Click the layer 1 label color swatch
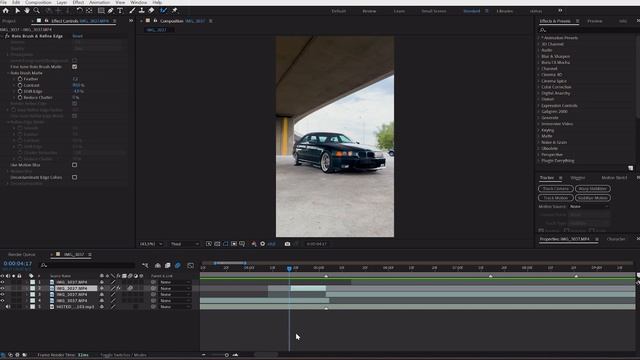Image resolution: width=640 pixels, height=360 pixels. tap(32, 282)
